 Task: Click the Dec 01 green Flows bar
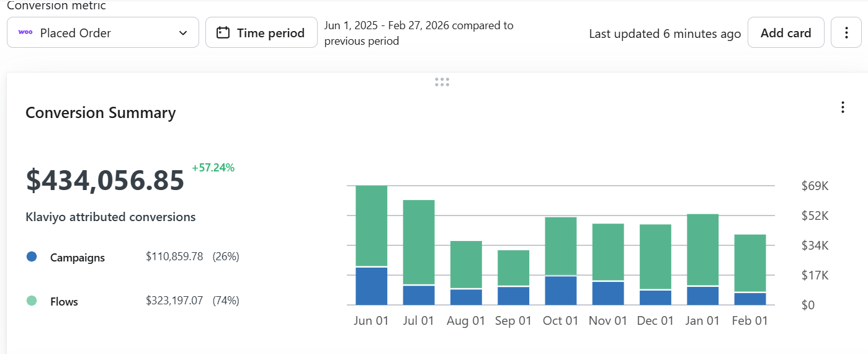(656, 257)
